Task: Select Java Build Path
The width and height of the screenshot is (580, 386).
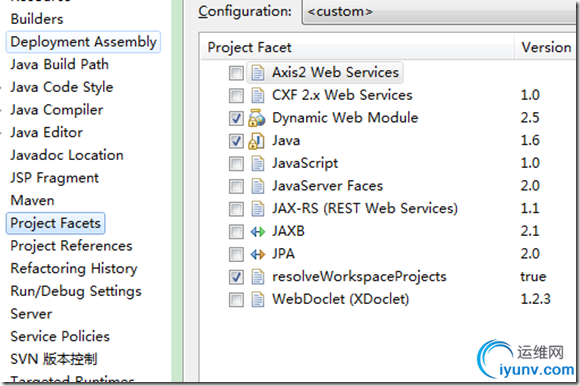Action: pos(60,65)
